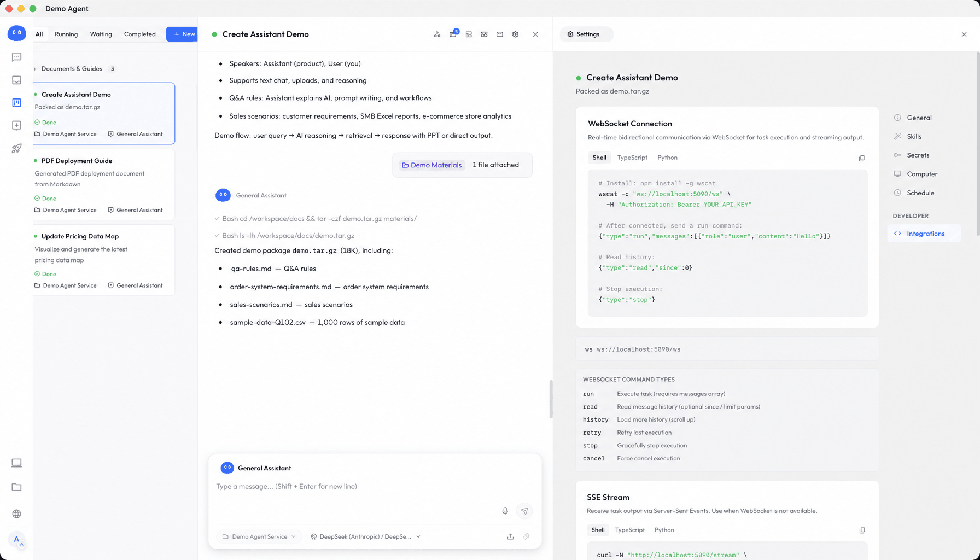
Task: Close the Create Assistant Demo conversation
Action: pyautogui.click(x=535, y=34)
